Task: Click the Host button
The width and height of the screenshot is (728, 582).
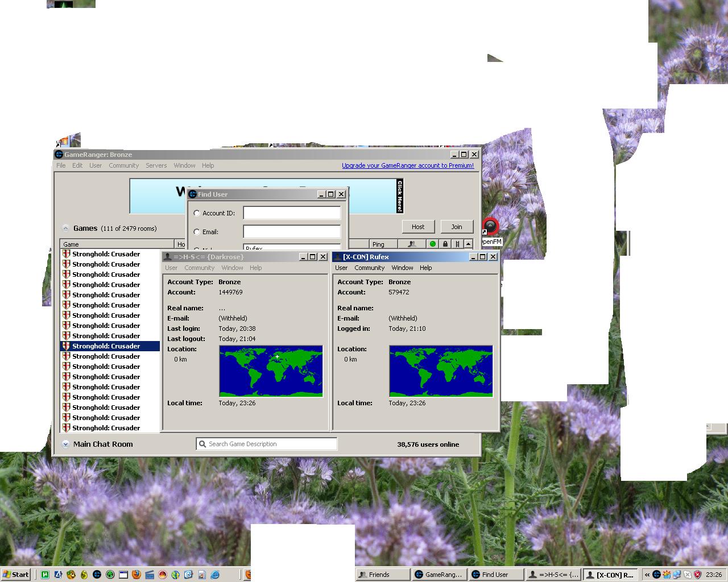Action: point(418,227)
